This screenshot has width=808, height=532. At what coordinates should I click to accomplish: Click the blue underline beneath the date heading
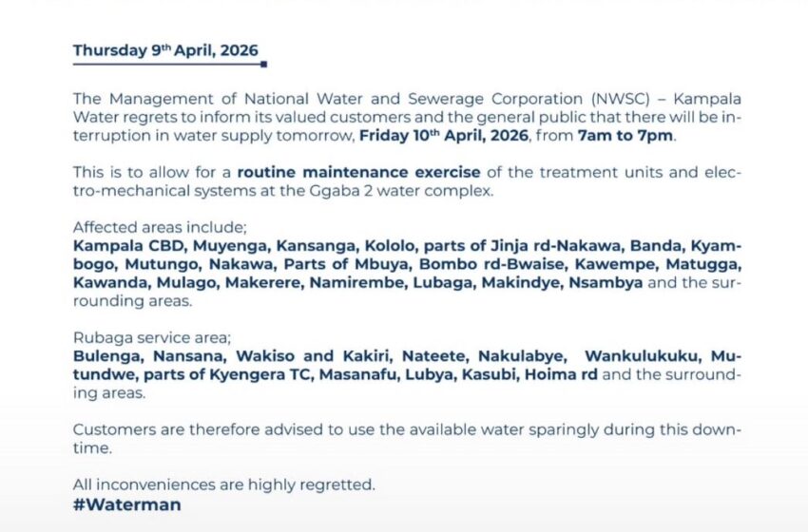coord(169,66)
